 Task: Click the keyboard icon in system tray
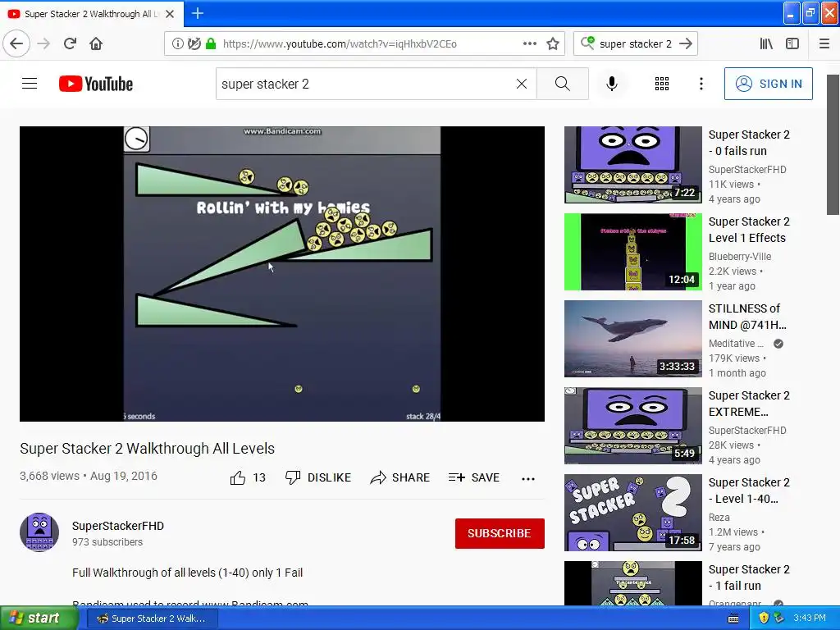click(733, 619)
